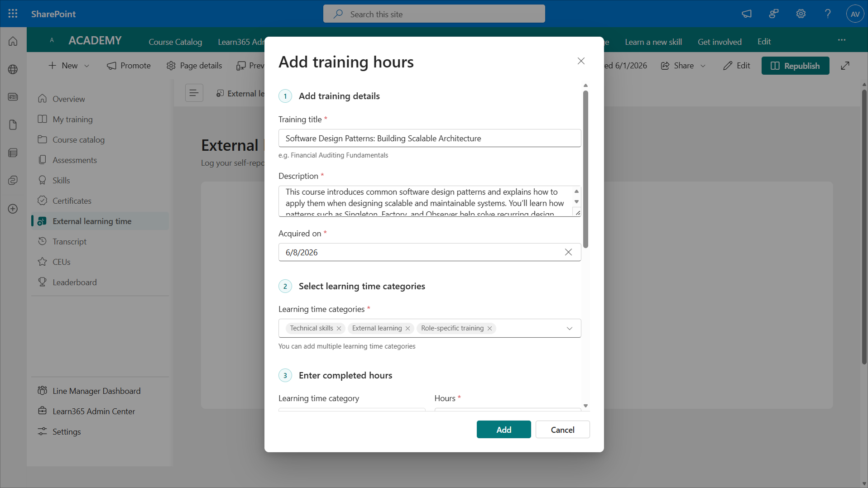Click the dialog scrollbar down arrow
This screenshot has height=488, width=868.
click(x=585, y=406)
